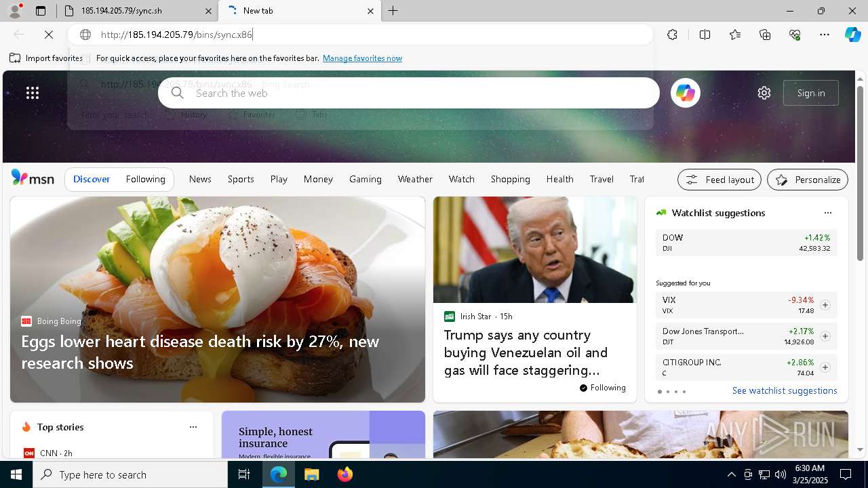Open the Extensions puzzle icon
This screenshot has width=868, height=488.
coord(672,35)
